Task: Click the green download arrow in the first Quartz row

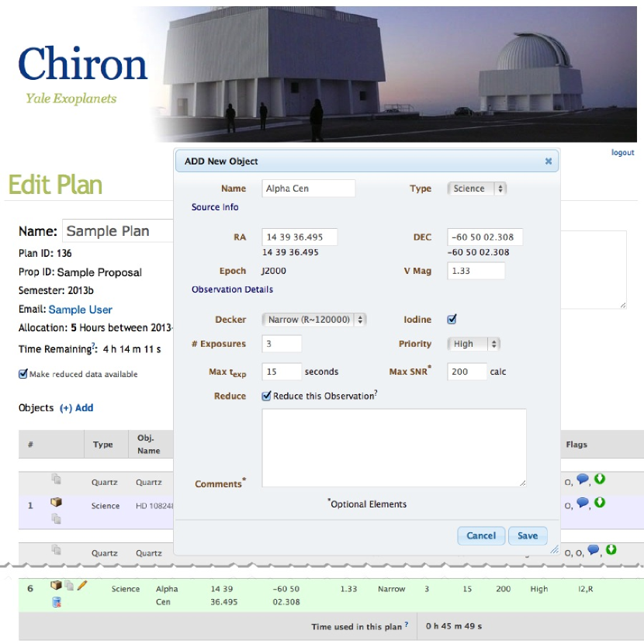Action: coord(600,480)
